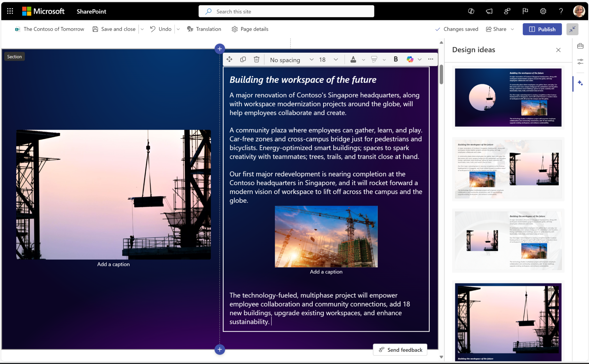
Task: Click the duplicate section icon
Action: click(x=243, y=59)
